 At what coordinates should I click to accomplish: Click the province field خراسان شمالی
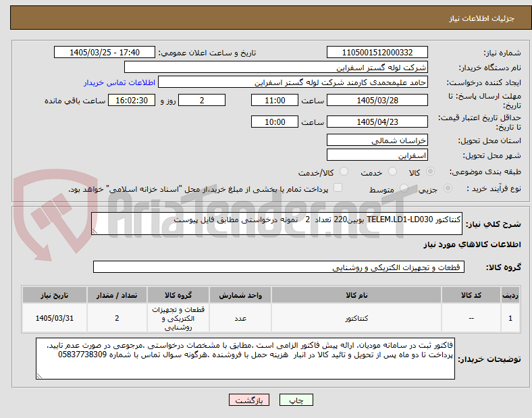[377, 140]
